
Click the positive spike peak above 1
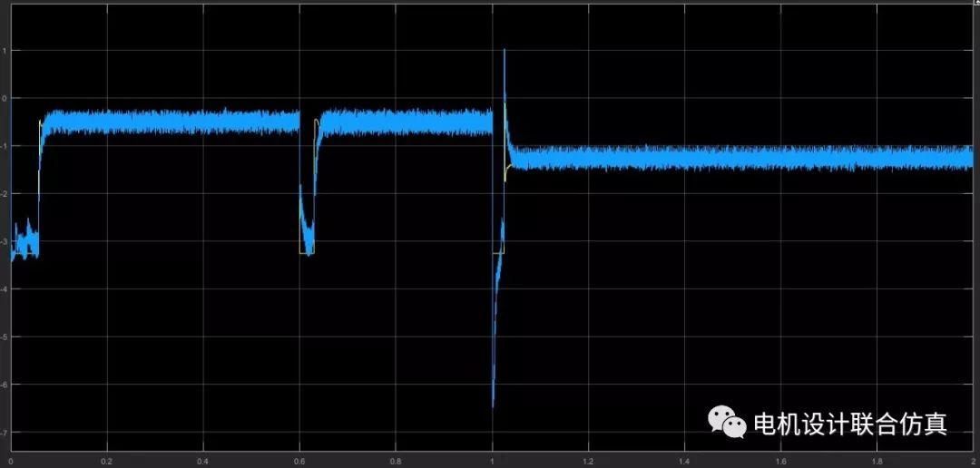pyautogui.click(x=505, y=52)
